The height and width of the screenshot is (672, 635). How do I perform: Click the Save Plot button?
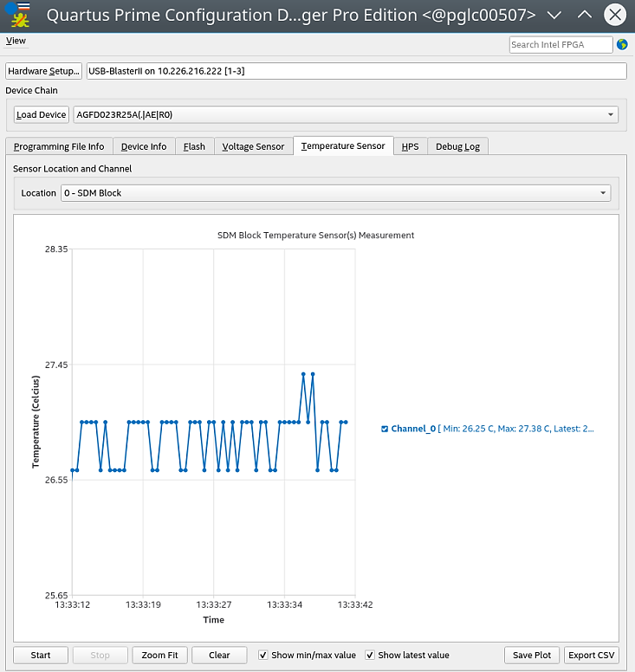532,655
